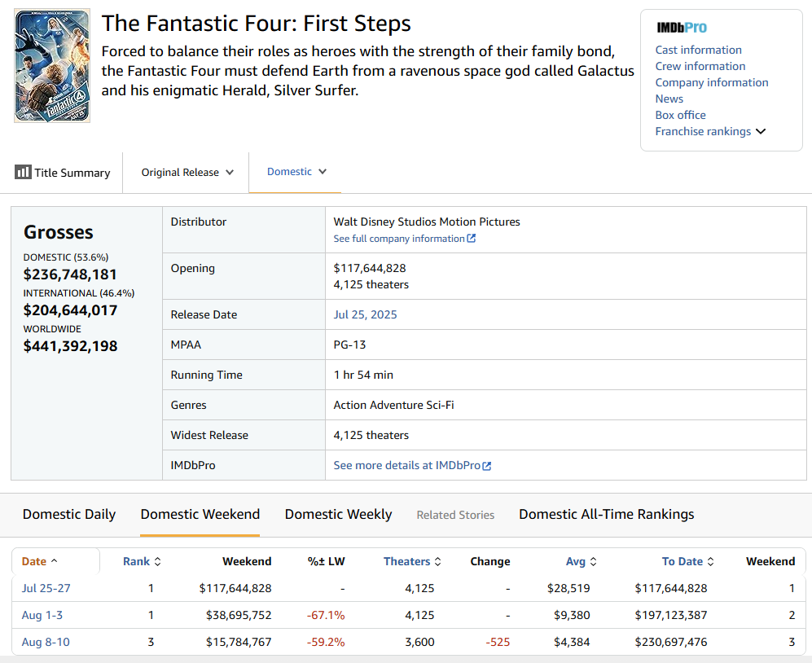Screen dimensions: 812x663
Task: Sort by Date column arrow
Action: click(55, 561)
